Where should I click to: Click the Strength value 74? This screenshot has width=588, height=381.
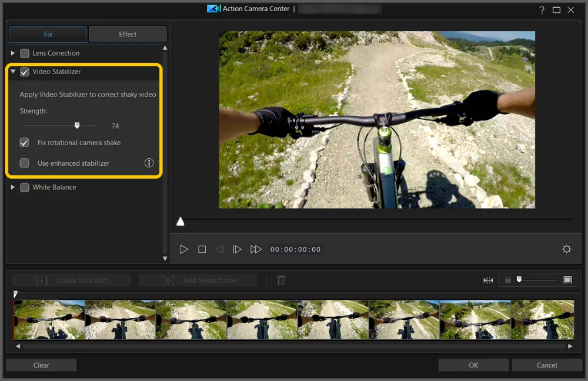[x=115, y=126]
